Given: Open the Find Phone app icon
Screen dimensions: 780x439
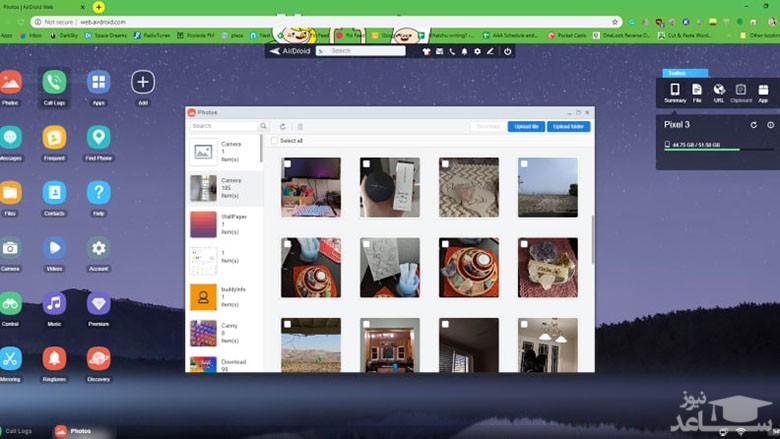Looking at the screenshot, I should pyautogui.click(x=98, y=138).
